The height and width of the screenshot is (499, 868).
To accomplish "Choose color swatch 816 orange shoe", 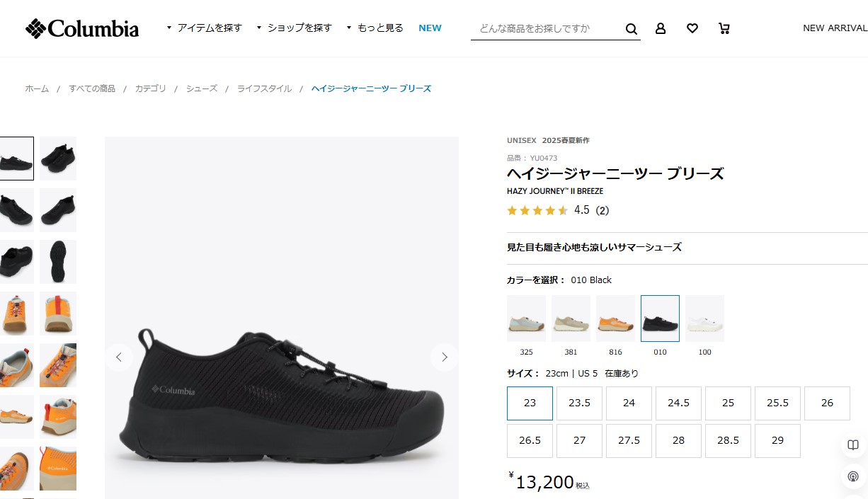I will (615, 319).
